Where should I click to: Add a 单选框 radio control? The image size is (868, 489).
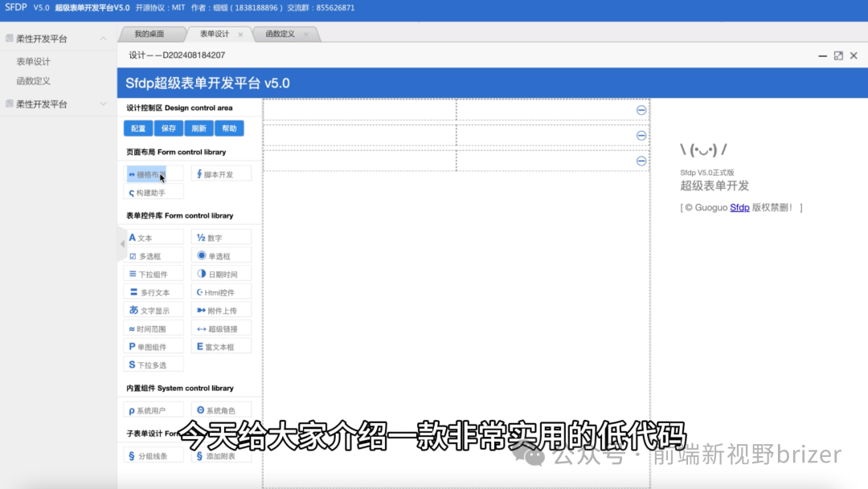[221, 255]
